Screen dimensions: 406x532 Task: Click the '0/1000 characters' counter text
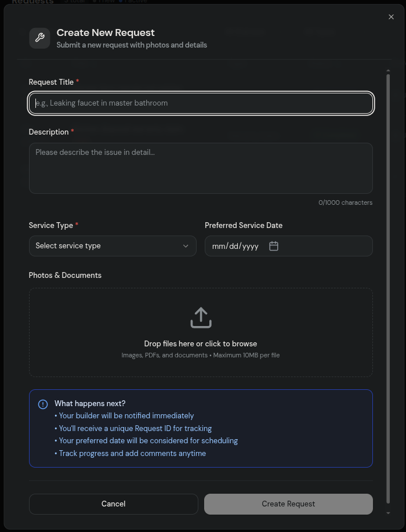tap(345, 202)
